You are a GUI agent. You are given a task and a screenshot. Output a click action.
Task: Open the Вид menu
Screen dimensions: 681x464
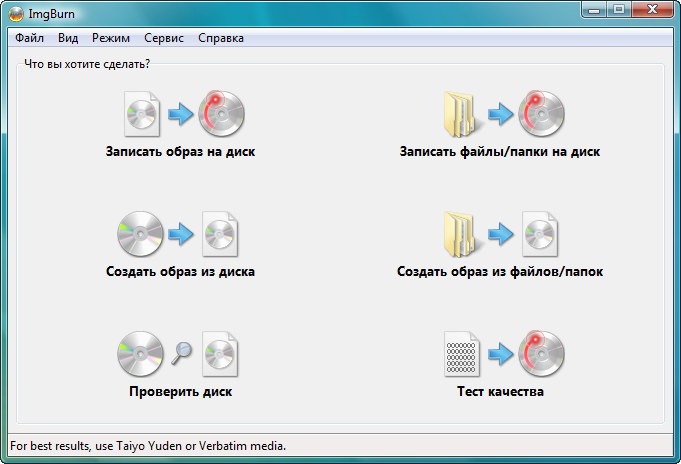pos(68,38)
